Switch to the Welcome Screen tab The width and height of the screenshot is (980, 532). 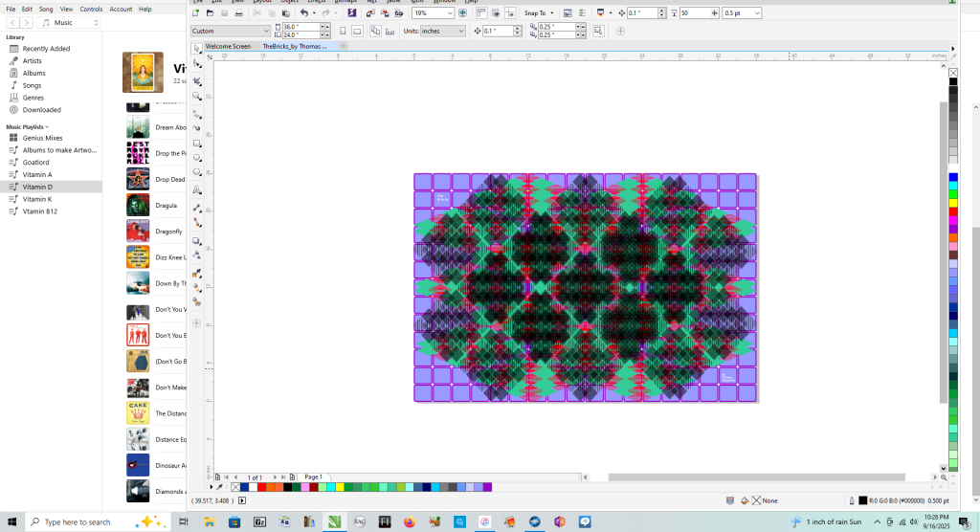point(228,46)
